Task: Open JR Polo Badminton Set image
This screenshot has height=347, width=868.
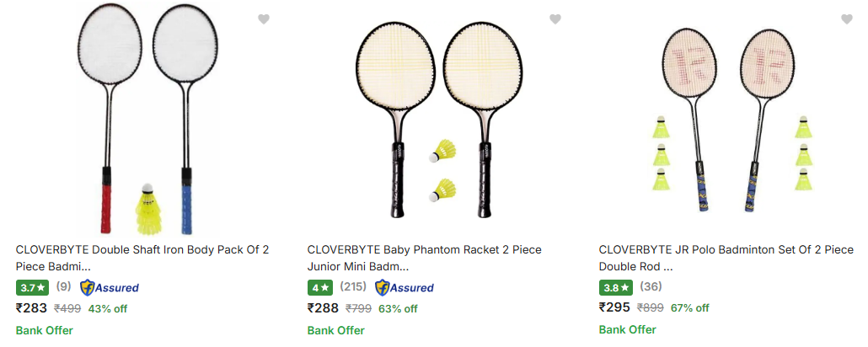Action: point(728,118)
